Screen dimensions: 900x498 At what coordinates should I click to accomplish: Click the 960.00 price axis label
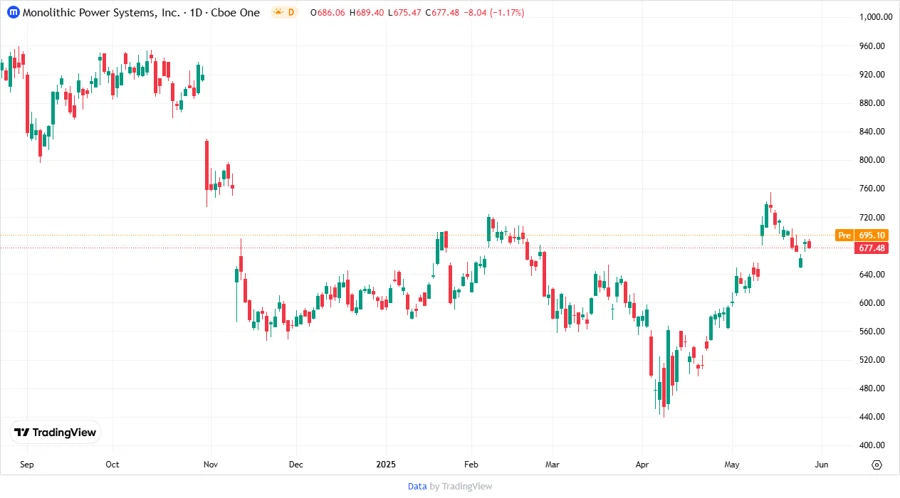click(x=872, y=46)
